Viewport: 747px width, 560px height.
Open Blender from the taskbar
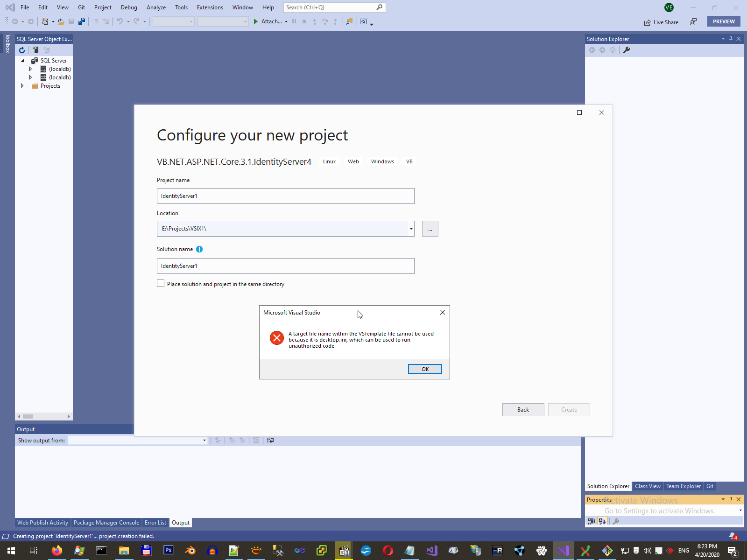190,551
